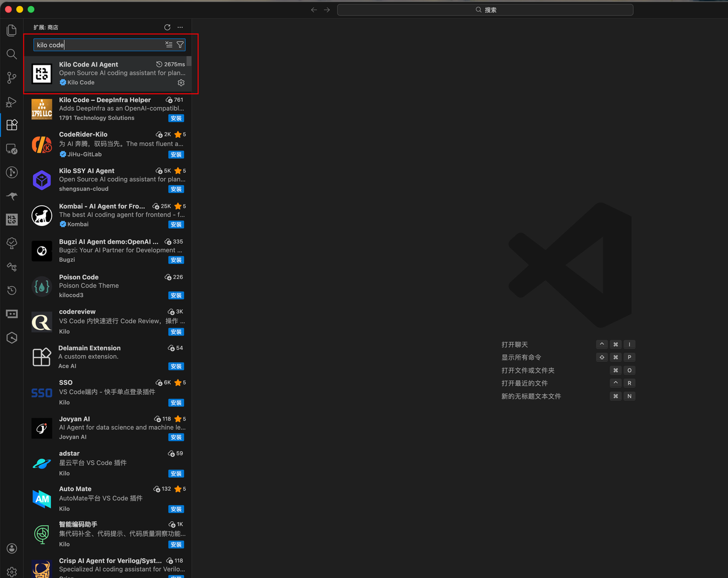Viewport: 728px width, 578px height.
Task: Click the 1791 LLC extension logo
Action: (42, 109)
